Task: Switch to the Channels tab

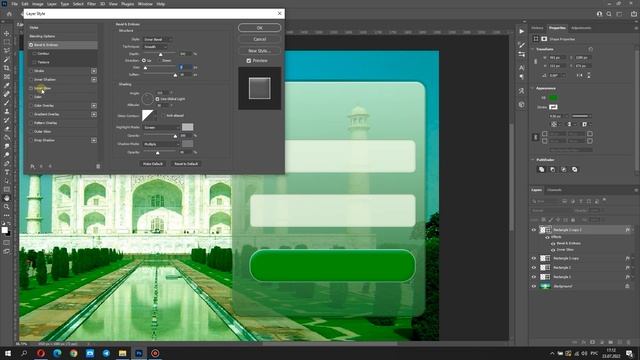Action: [554, 190]
